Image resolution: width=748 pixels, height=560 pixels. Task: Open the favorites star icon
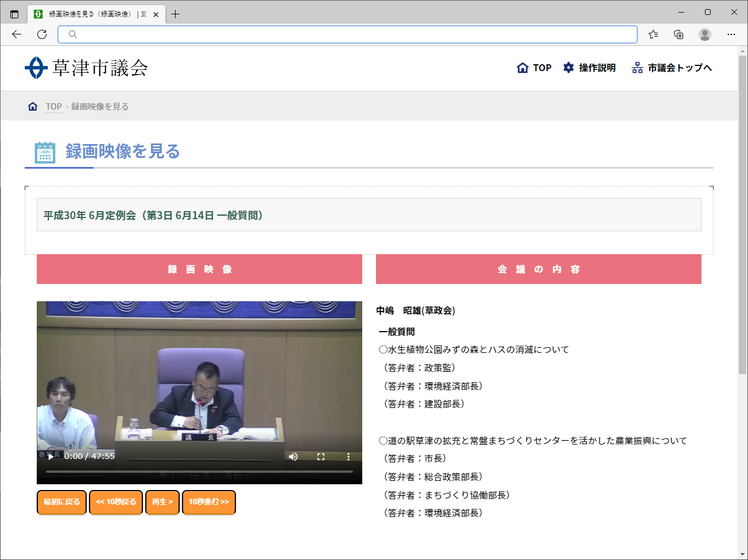click(x=653, y=34)
